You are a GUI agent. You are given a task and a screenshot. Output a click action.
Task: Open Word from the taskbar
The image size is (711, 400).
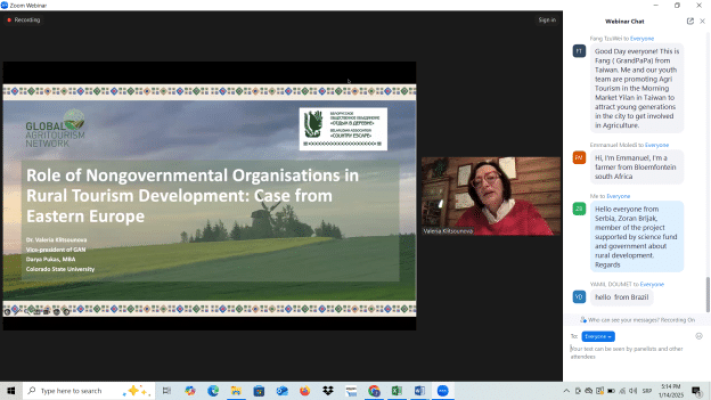[x=420, y=390]
